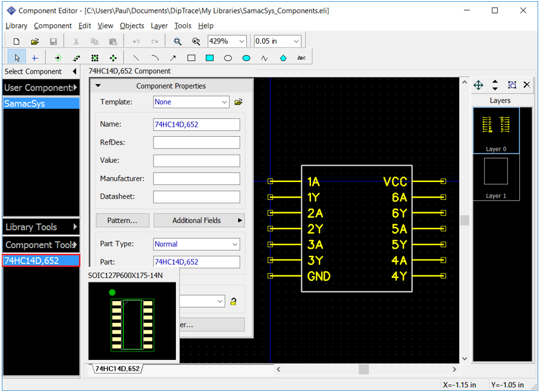Click the New library toolbar icon
Screen dimensions: 540x392
pyautogui.click(x=16, y=42)
